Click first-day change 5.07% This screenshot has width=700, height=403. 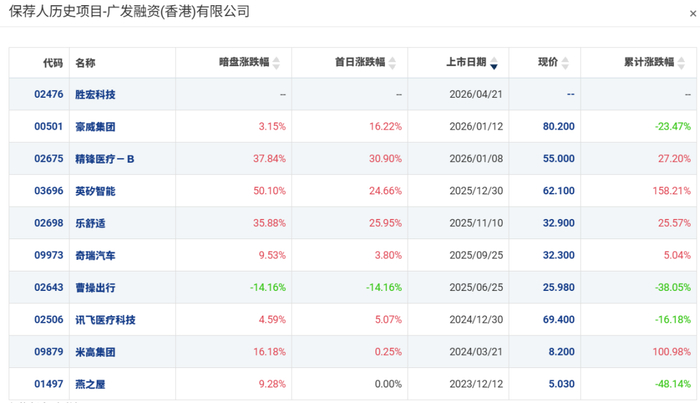coord(388,319)
